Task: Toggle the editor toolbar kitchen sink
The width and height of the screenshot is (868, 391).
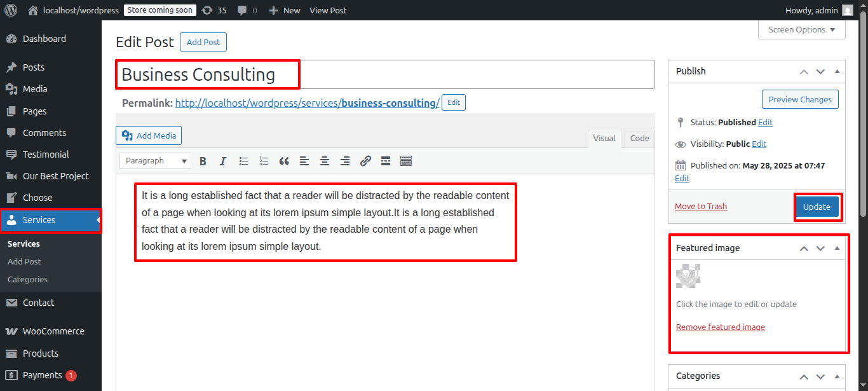Action: (406, 161)
